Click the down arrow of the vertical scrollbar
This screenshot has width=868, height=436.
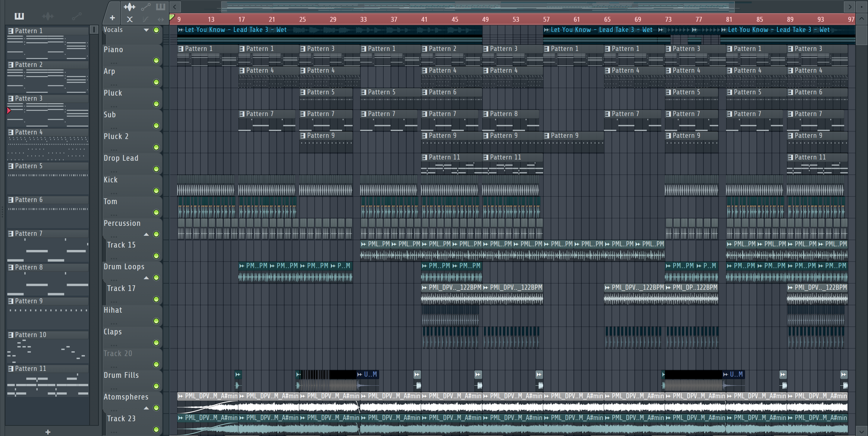tap(862, 431)
